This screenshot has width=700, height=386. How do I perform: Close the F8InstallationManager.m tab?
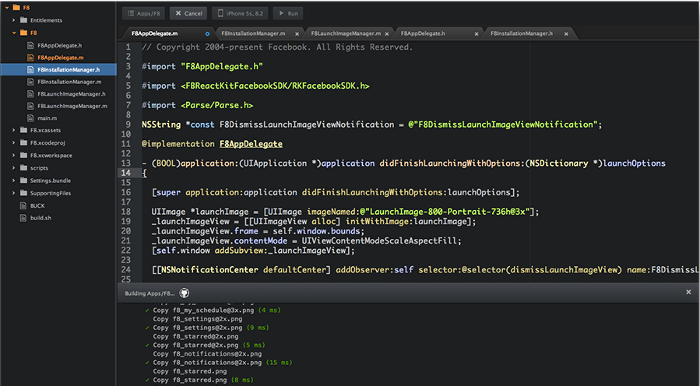pos(297,34)
